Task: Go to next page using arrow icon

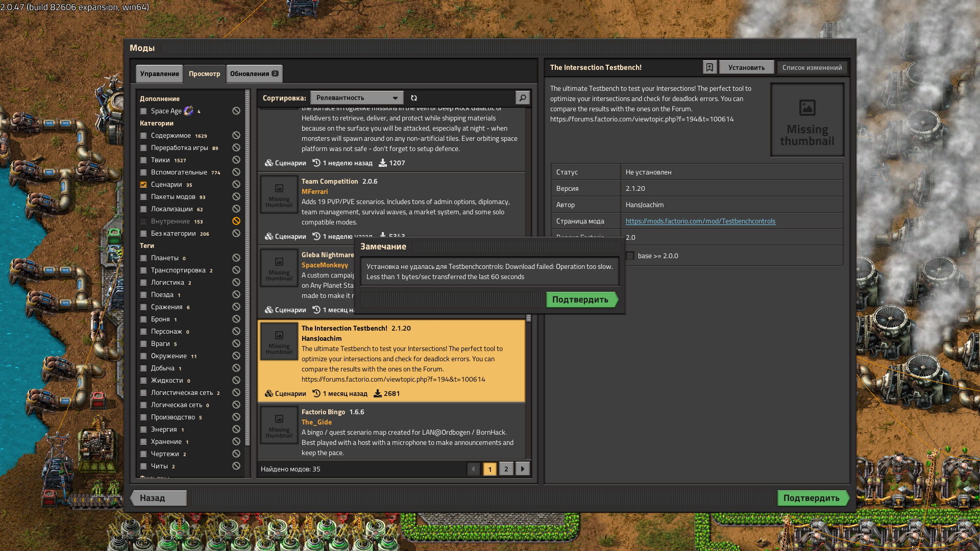Action: [x=523, y=469]
